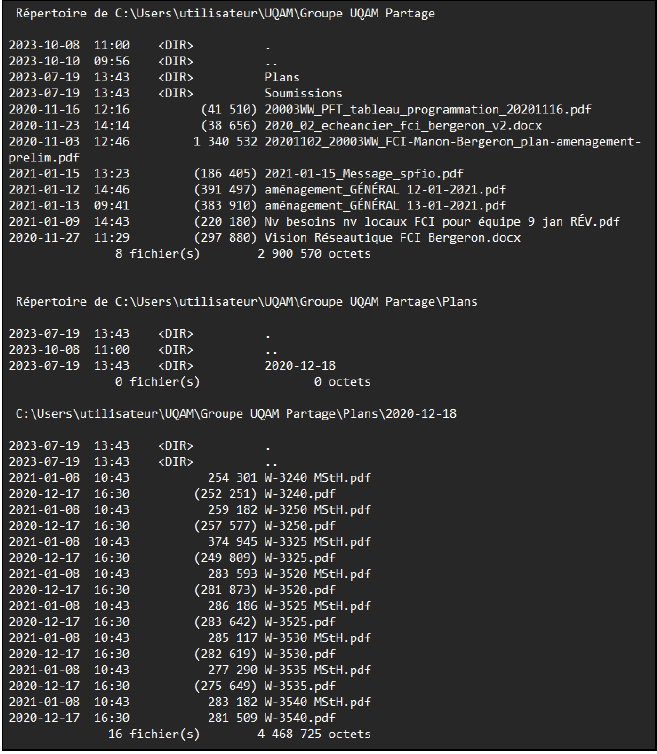Screen dimensions: 657x754
Task: Click on W-3530.pdf file name
Action: tap(300, 653)
